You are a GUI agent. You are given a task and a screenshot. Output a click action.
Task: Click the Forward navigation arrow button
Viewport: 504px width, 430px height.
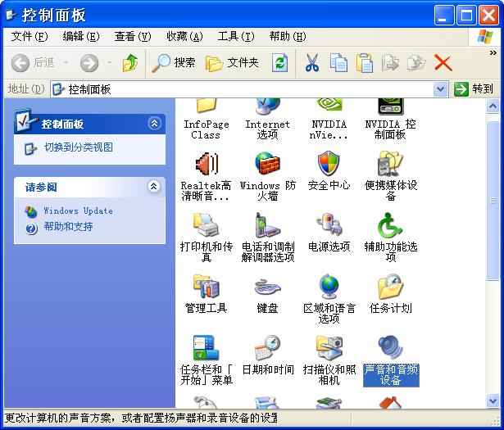(89, 62)
